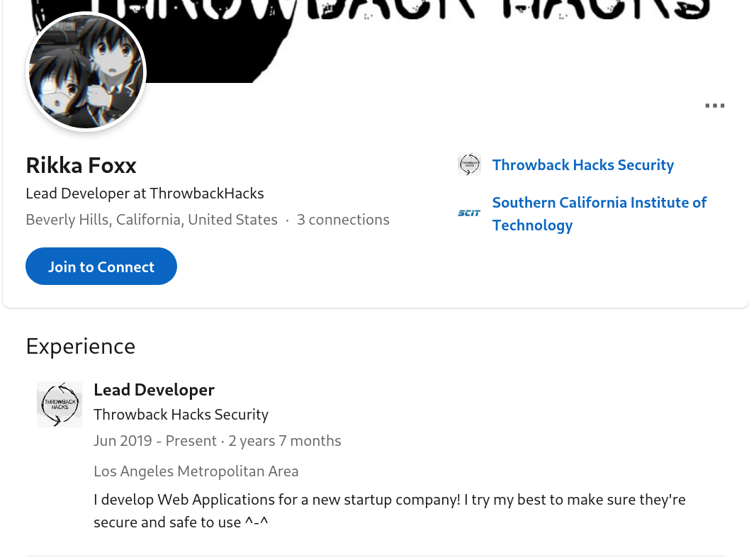Screen dimensions: 749x560
Task: Open Southern California Institute of Technology link
Action: click(599, 213)
